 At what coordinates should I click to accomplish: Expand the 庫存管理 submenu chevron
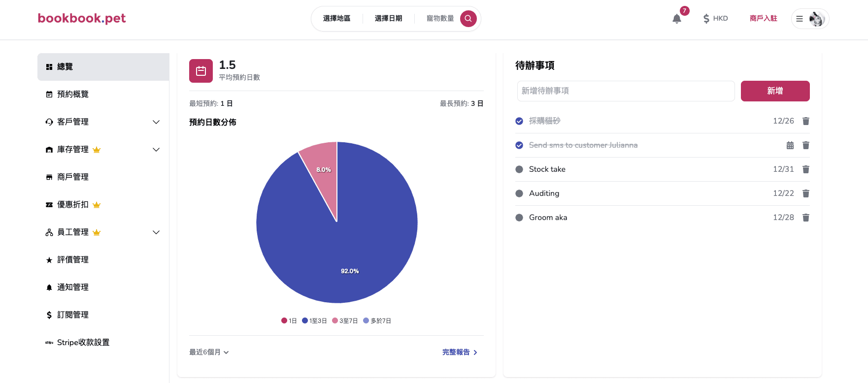click(156, 150)
